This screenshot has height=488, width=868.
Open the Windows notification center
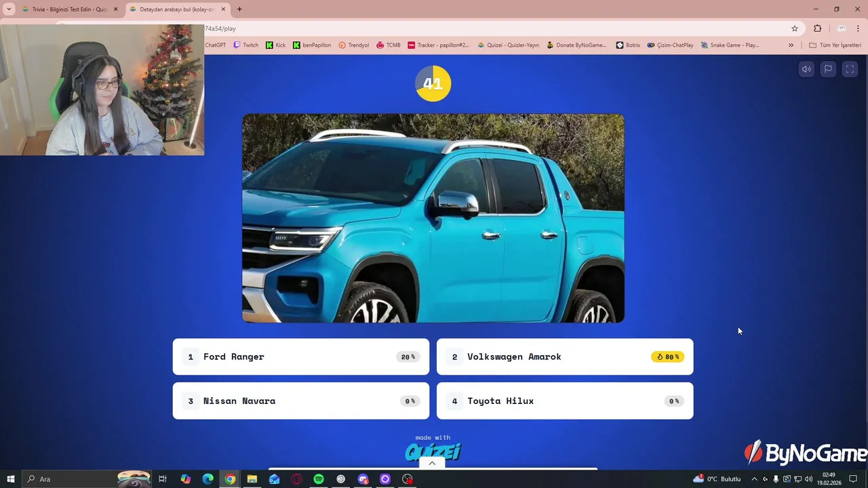853,479
